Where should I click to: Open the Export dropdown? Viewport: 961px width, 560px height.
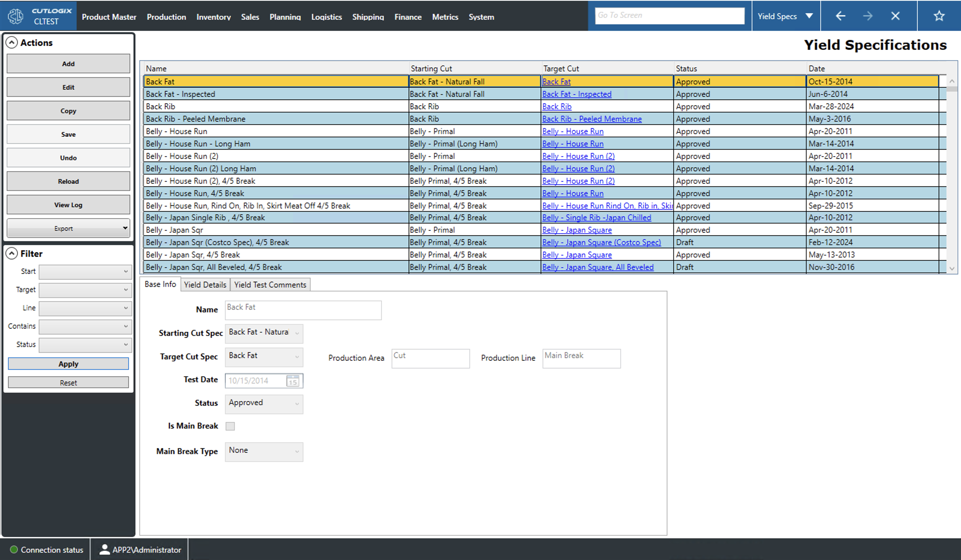point(68,228)
